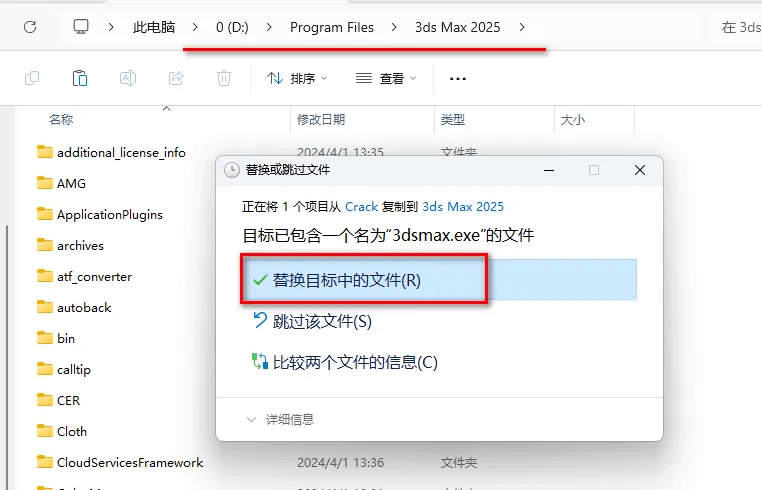
Task: Select the ApplicationPlugins folder
Action: pos(110,214)
